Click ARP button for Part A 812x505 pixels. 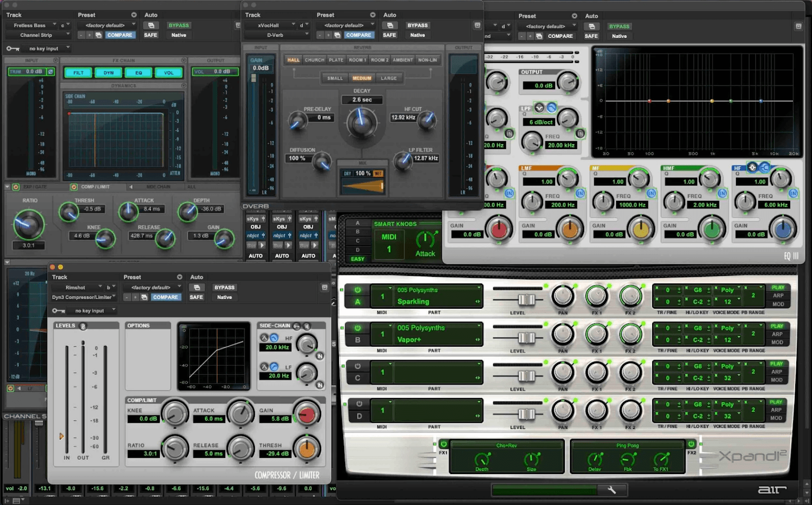(x=778, y=296)
